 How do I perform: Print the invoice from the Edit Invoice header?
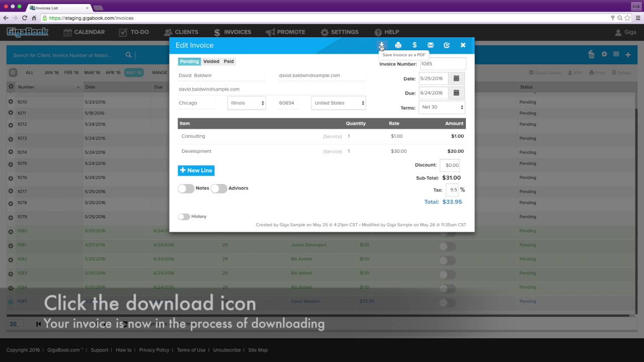click(398, 45)
